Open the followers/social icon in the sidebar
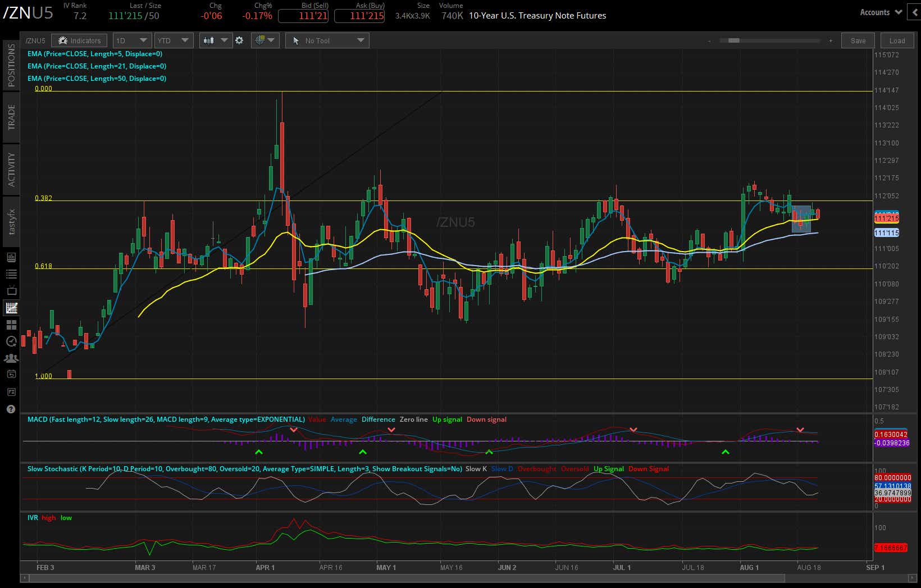Viewport: 921px width, 588px height. pyautogui.click(x=11, y=358)
